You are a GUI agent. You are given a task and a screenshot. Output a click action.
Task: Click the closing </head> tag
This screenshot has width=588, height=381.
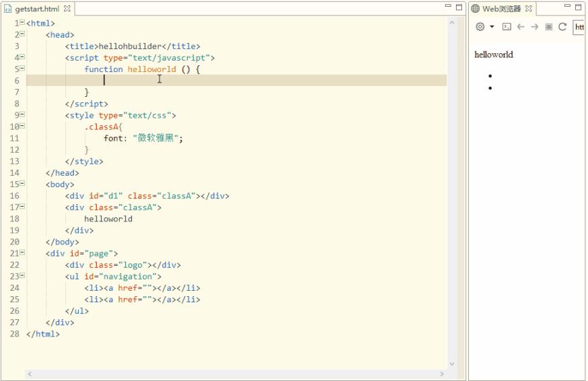point(62,173)
